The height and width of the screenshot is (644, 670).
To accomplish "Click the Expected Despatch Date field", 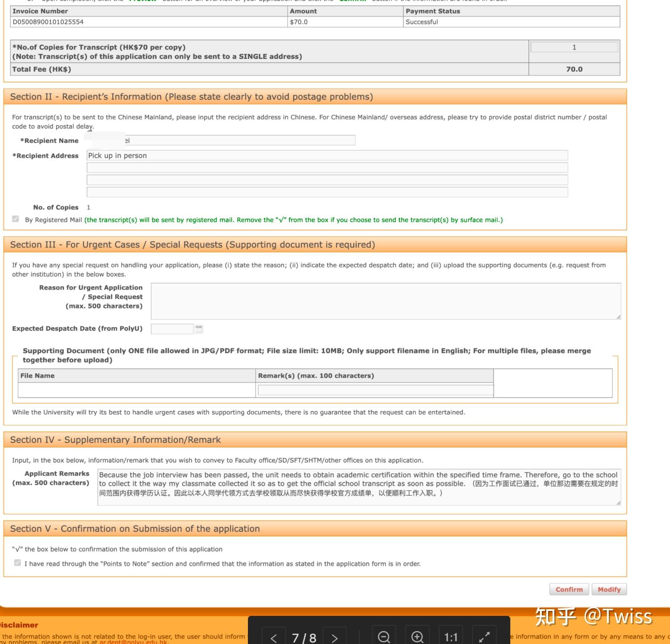I will pyautogui.click(x=172, y=329).
